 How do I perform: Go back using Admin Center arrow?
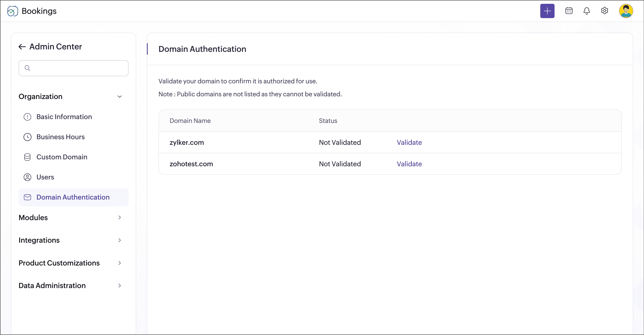(22, 47)
